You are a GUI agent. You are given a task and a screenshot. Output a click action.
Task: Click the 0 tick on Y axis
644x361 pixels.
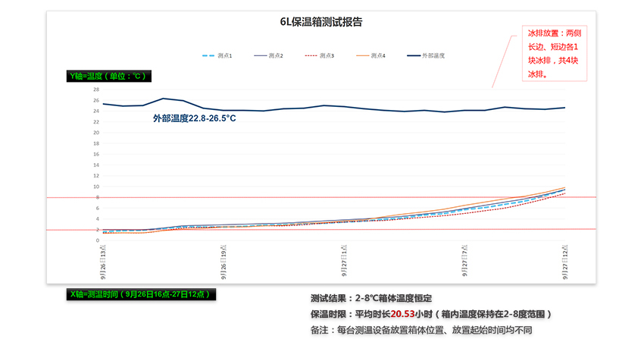tap(98, 240)
